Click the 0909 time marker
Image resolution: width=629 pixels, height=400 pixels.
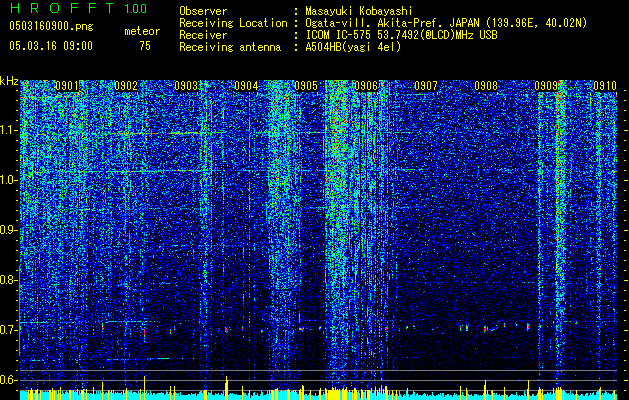tap(546, 86)
